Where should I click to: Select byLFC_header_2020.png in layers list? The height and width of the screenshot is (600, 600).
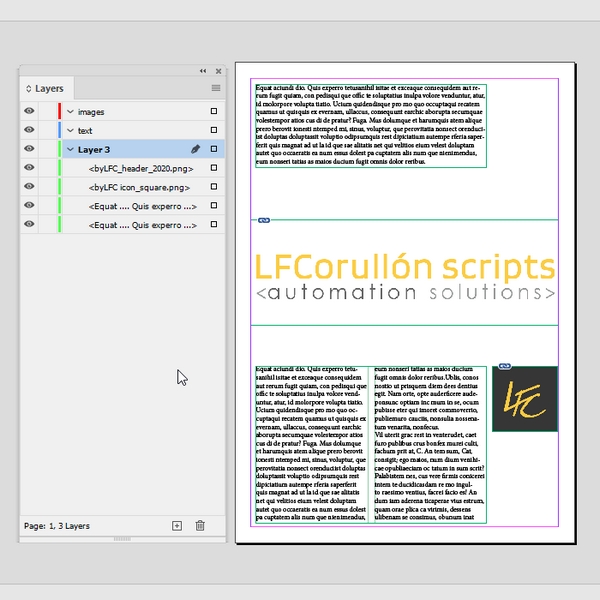(141, 169)
